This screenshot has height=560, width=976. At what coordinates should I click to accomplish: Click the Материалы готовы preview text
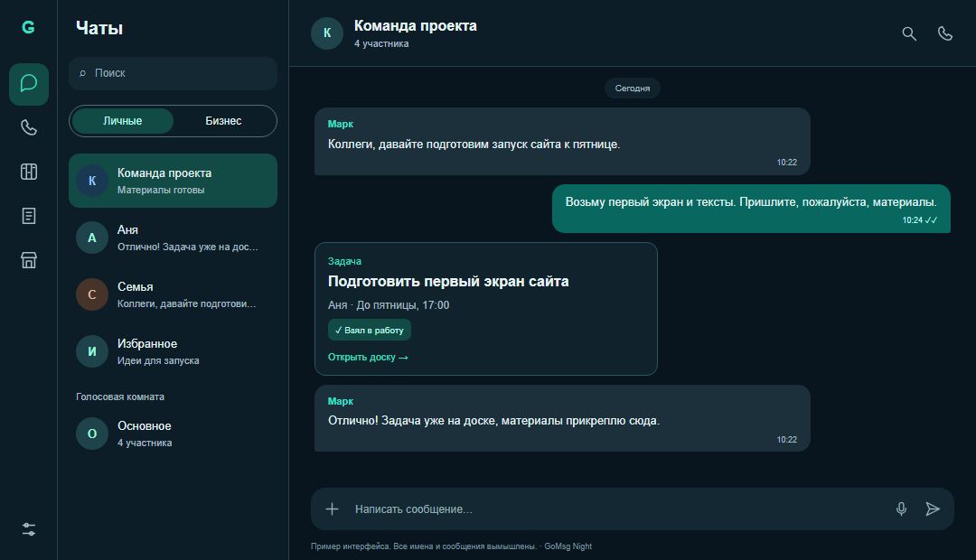click(161, 191)
